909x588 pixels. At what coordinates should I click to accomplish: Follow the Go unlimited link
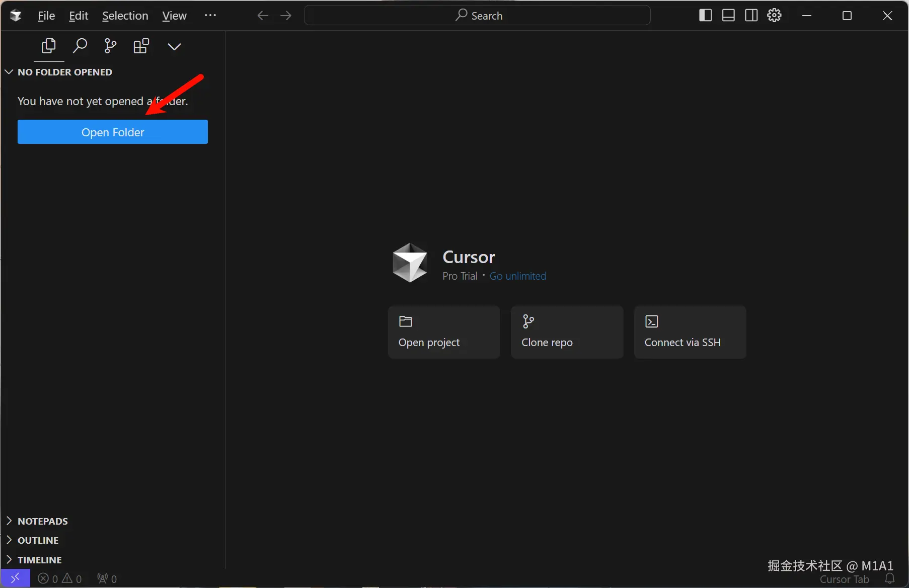click(x=518, y=276)
